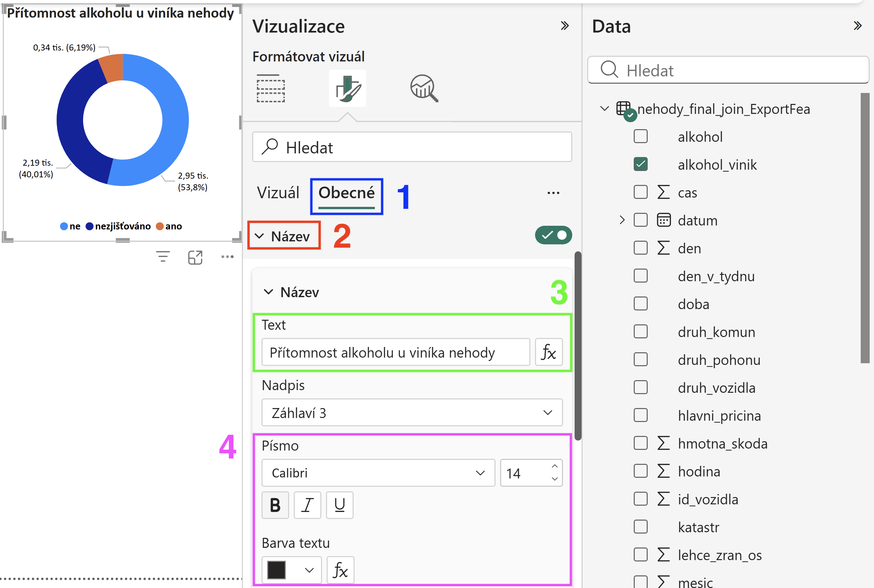The image size is (874, 588).
Task: Open the fx conditional formatting for title text
Action: click(548, 352)
